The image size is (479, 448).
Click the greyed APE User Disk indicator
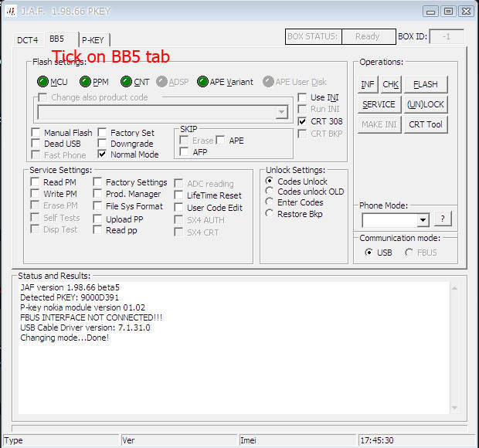pyautogui.click(x=268, y=82)
